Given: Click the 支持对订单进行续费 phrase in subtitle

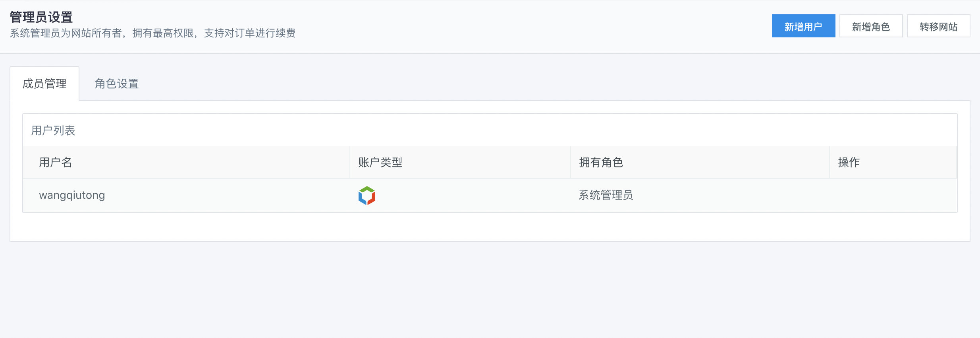Looking at the screenshot, I should pyautogui.click(x=250, y=33).
